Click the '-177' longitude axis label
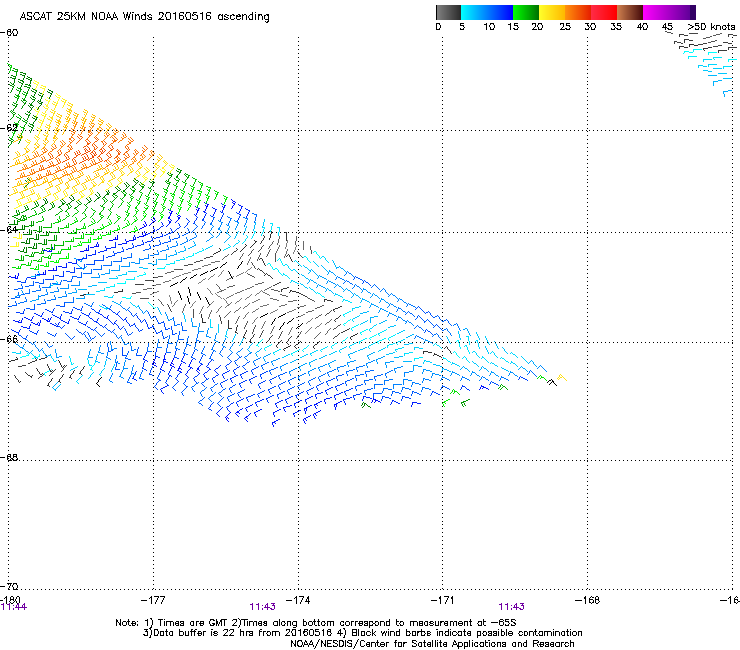This screenshot has height=650, width=740. (x=153, y=600)
